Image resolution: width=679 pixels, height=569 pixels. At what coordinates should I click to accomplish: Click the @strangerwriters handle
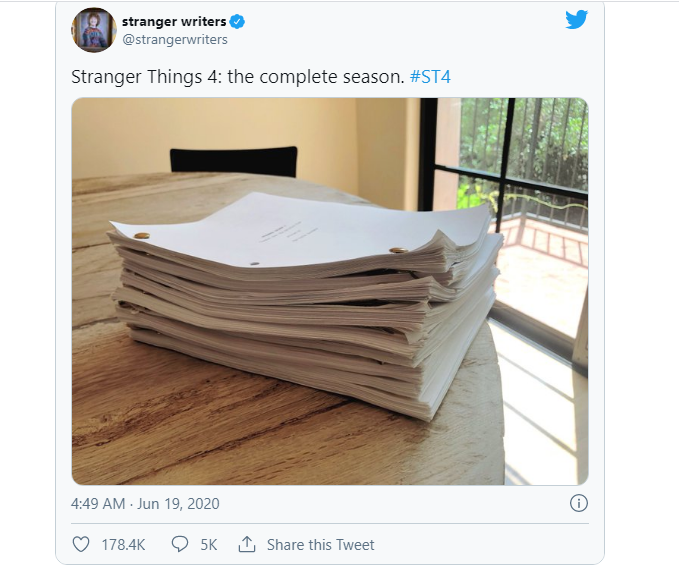pos(175,39)
